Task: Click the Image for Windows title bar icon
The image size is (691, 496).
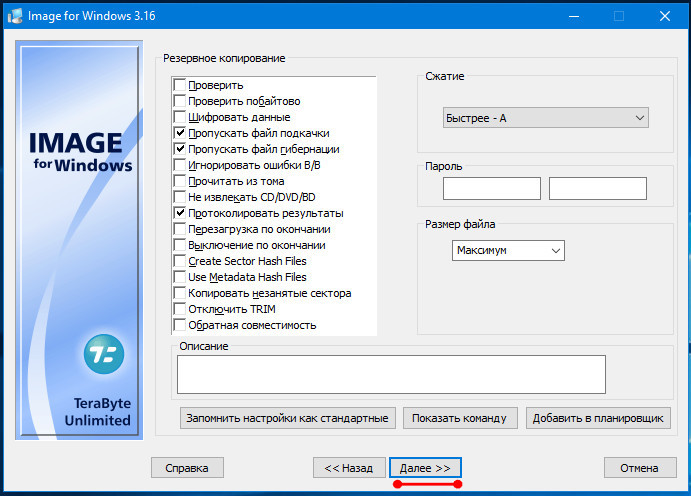Action: coord(15,16)
